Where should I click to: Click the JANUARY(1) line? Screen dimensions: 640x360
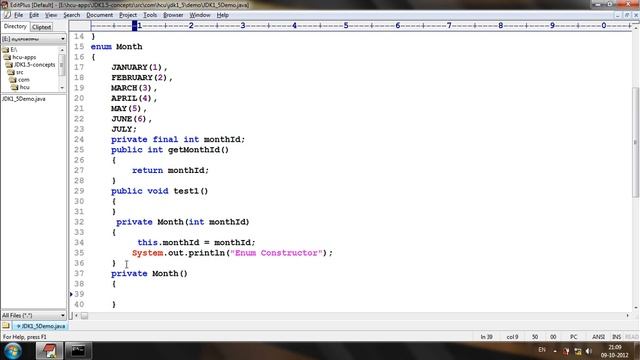coord(139,67)
